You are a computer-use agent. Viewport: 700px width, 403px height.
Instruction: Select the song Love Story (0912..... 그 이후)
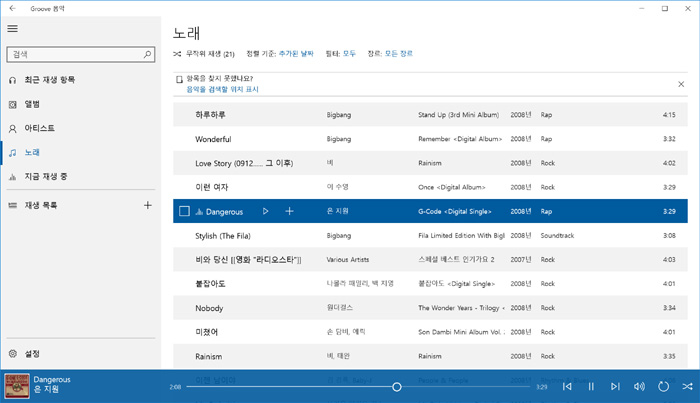point(244,163)
